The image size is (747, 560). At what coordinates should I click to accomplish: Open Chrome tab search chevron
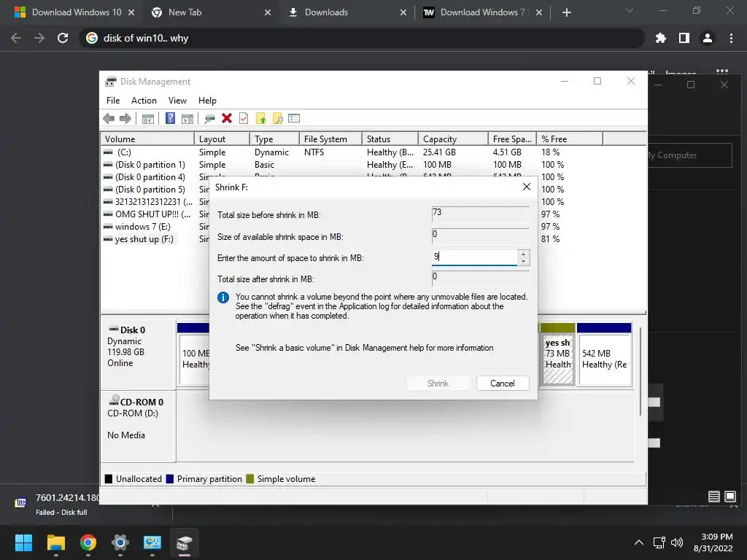(630, 10)
